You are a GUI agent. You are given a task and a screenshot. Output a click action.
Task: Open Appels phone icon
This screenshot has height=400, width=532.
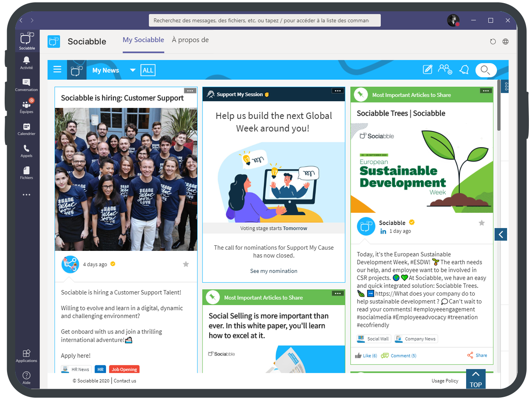[26, 151]
